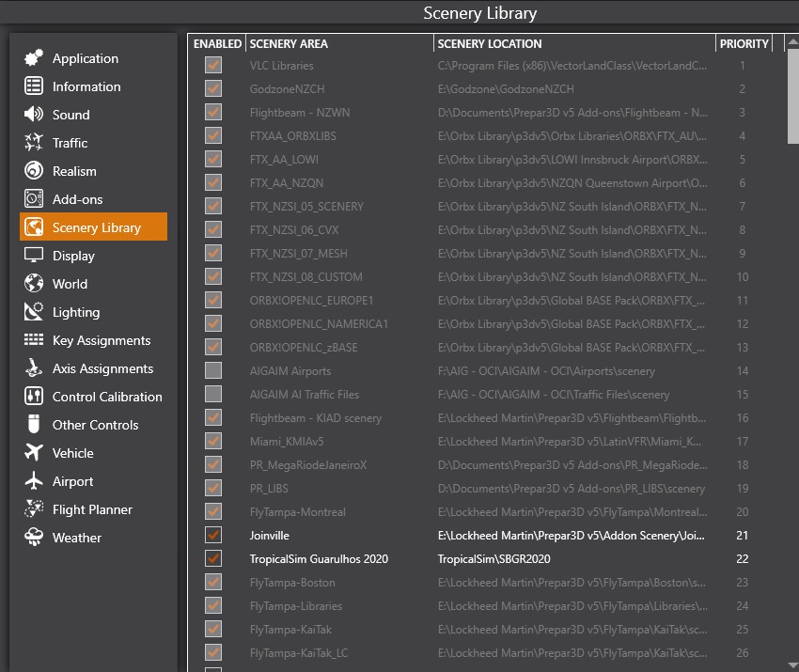799x672 pixels.
Task: Click the Display monitor icon
Action: click(34, 256)
